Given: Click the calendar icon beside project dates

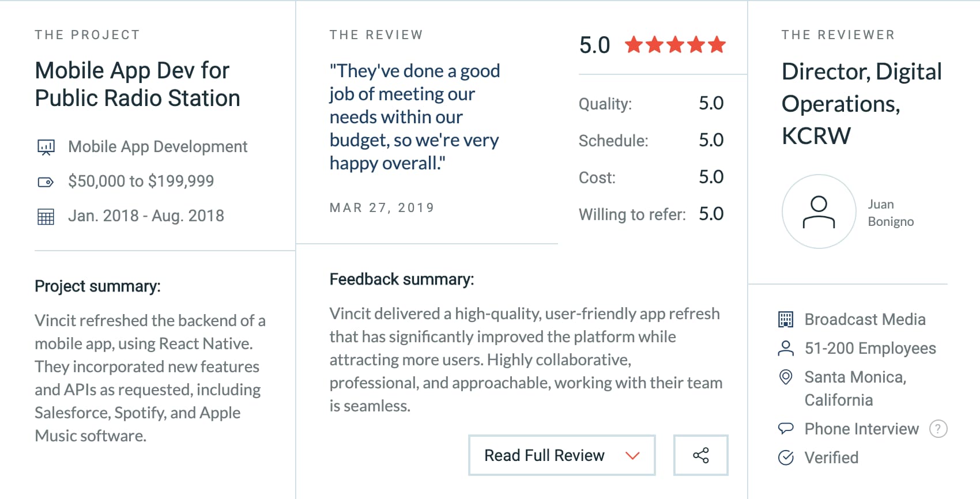Looking at the screenshot, I should pos(46,217).
